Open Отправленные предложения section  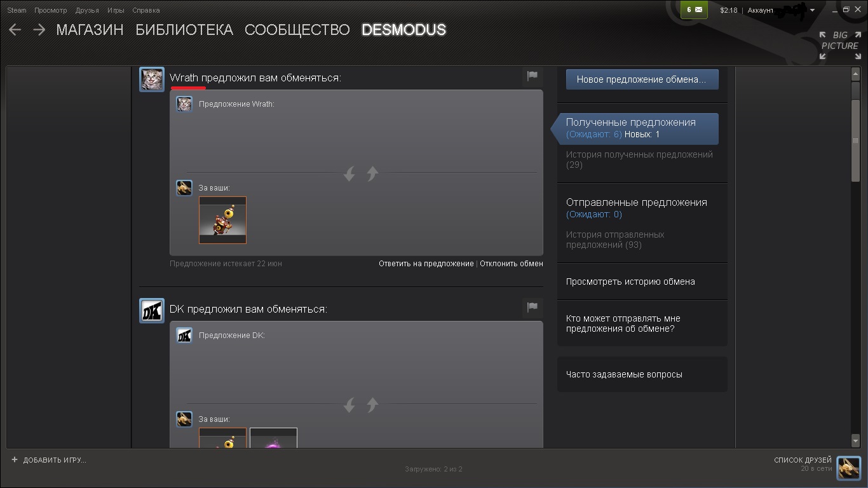point(637,203)
